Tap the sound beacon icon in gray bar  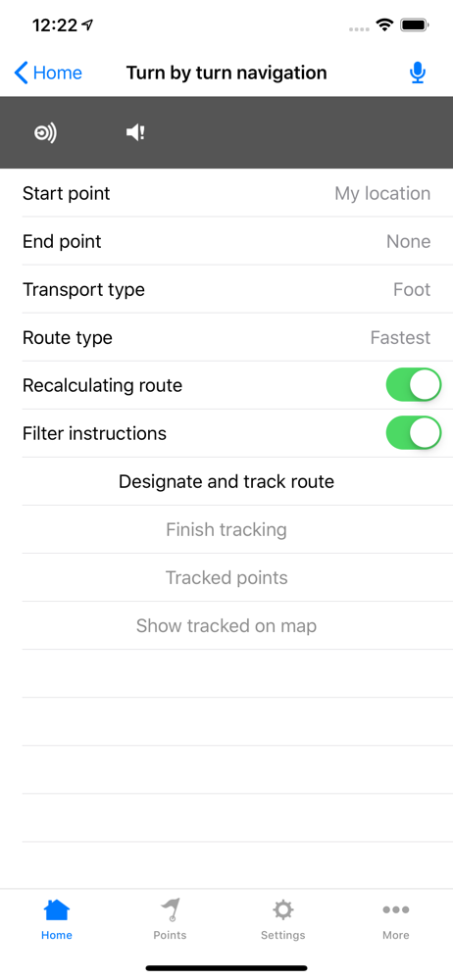(x=45, y=132)
